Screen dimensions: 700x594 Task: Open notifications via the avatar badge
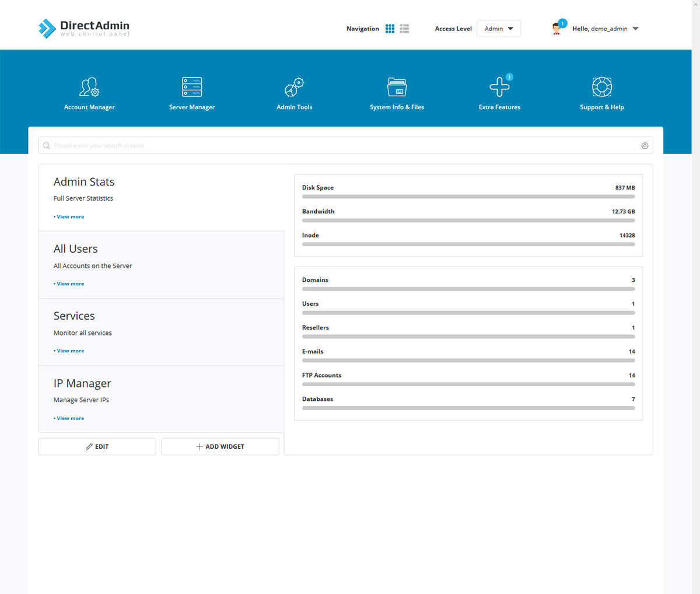pyautogui.click(x=562, y=23)
